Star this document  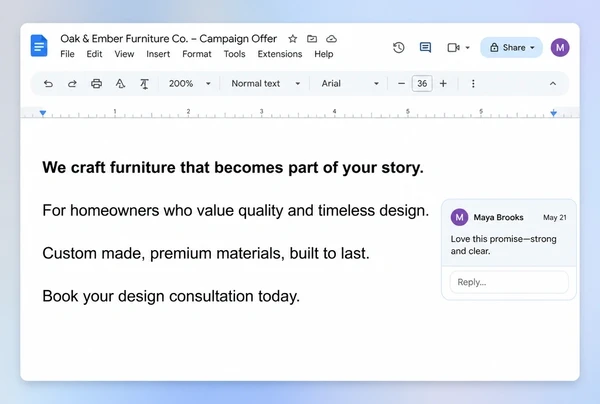point(293,39)
